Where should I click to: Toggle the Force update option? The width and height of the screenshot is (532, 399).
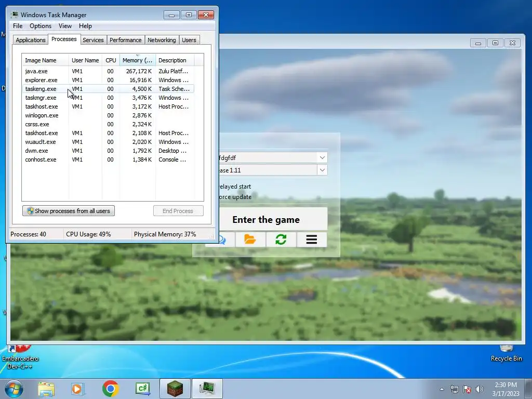(x=235, y=197)
